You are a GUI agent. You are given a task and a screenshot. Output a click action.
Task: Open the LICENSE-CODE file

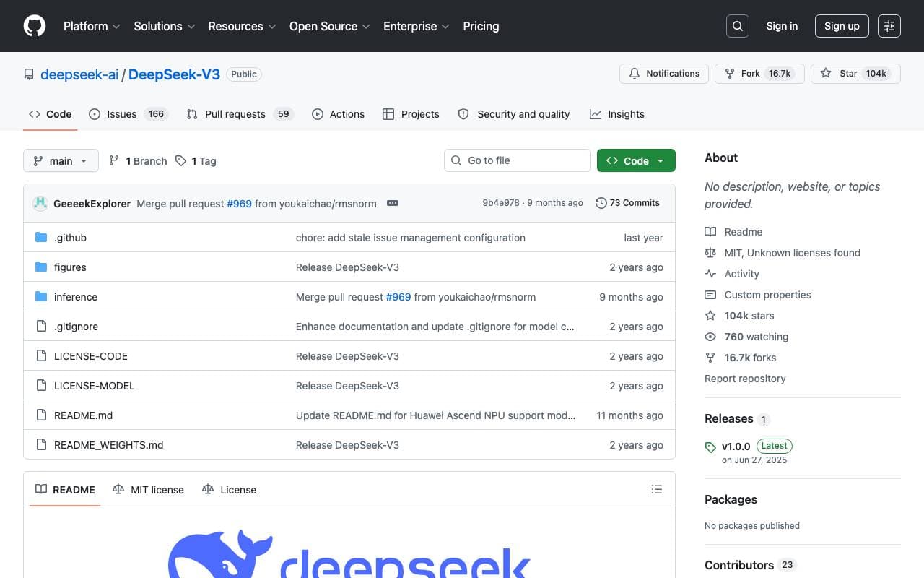(91, 356)
